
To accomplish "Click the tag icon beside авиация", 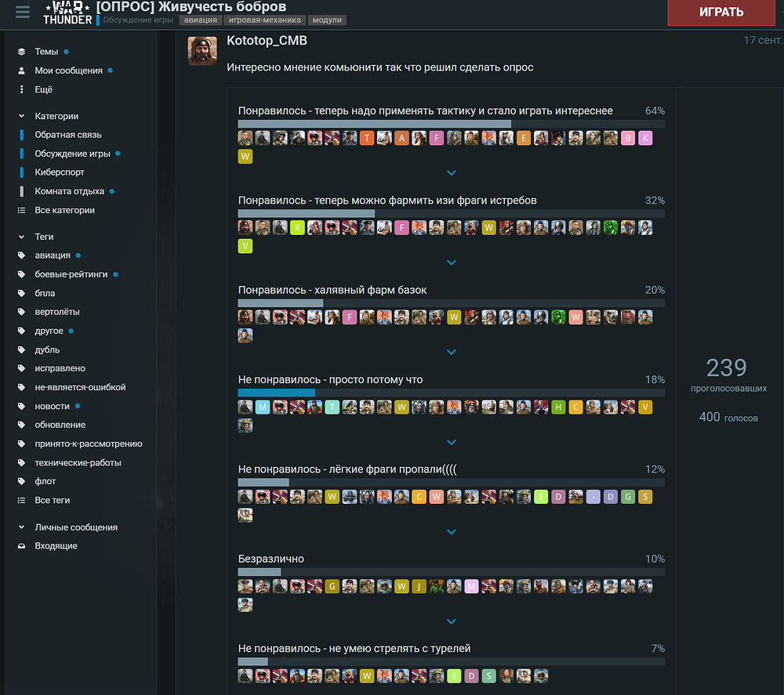I will coord(21,255).
